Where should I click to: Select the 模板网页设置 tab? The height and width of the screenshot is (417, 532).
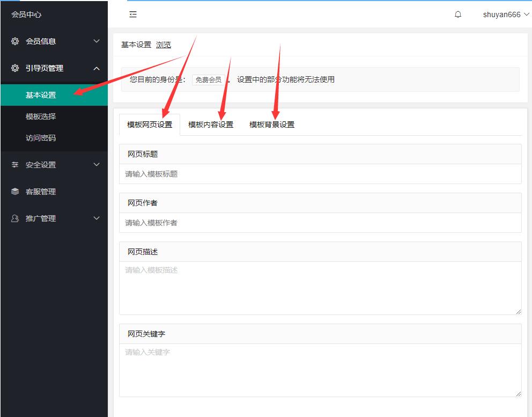click(x=150, y=125)
